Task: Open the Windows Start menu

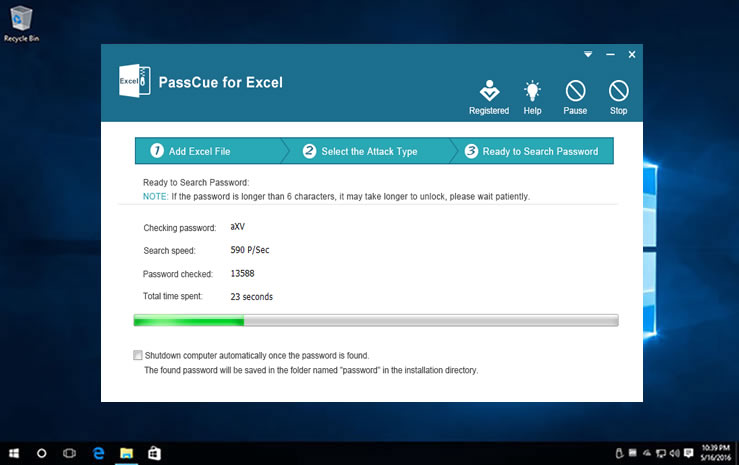Action: click(x=14, y=453)
